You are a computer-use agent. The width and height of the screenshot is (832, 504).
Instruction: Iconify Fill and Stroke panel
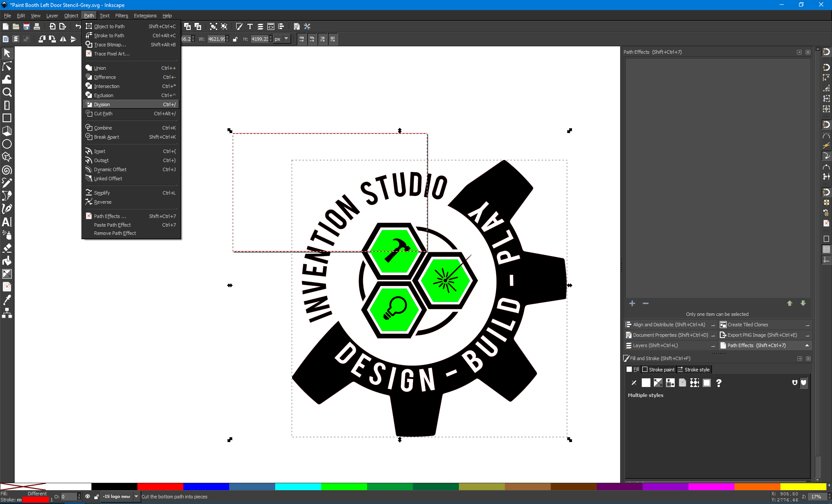click(799, 358)
